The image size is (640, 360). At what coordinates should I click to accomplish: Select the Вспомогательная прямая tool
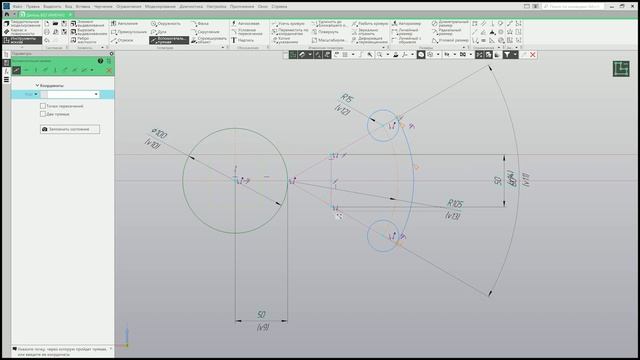click(x=169, y=40)
